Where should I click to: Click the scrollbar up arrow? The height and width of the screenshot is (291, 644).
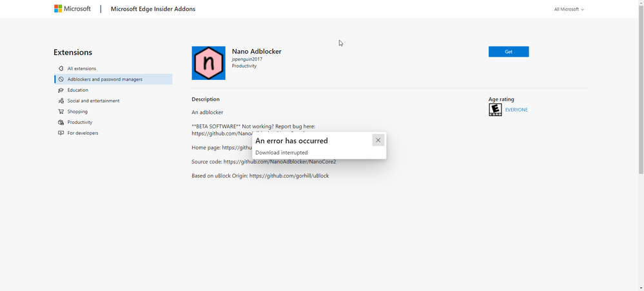pos(641,3)
